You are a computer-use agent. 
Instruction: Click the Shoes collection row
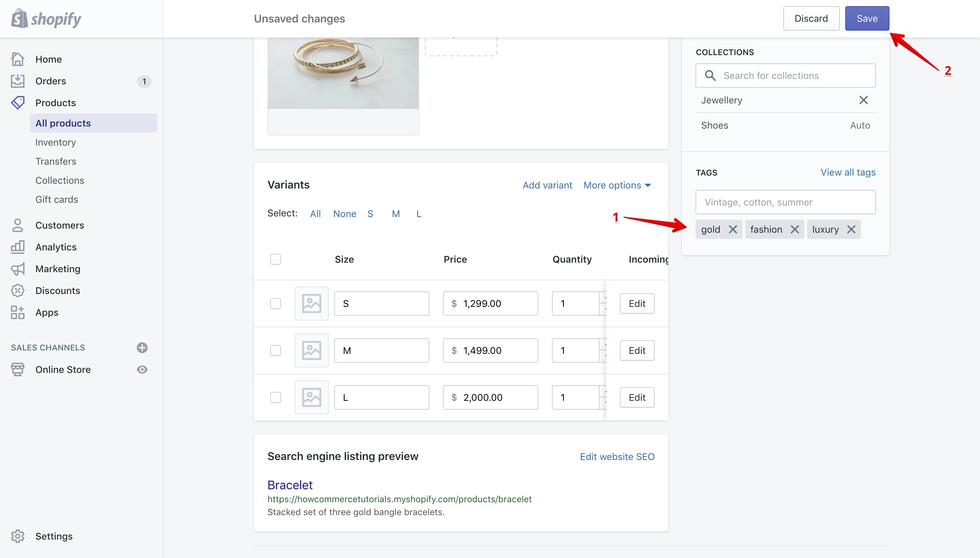coord(785,125)
